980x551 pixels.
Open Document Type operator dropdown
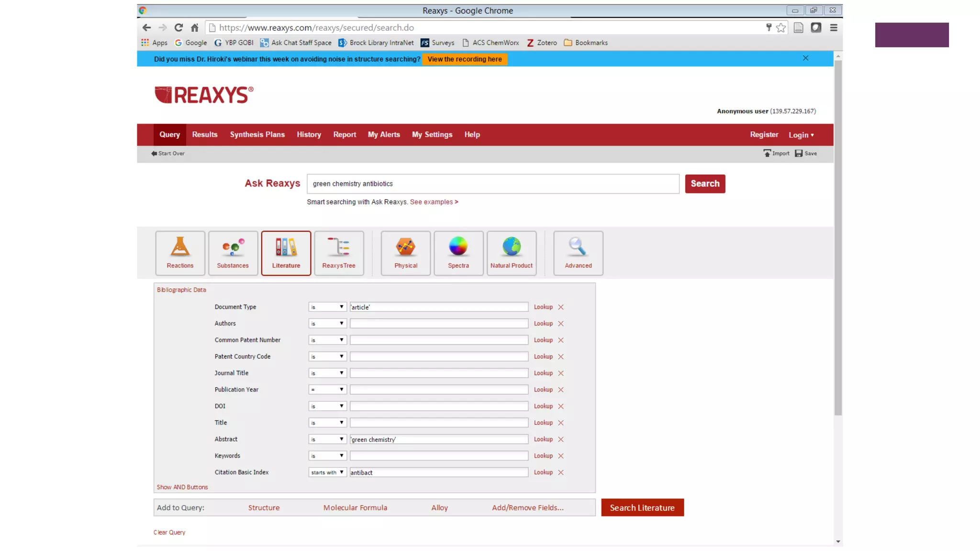click(327, 307)
